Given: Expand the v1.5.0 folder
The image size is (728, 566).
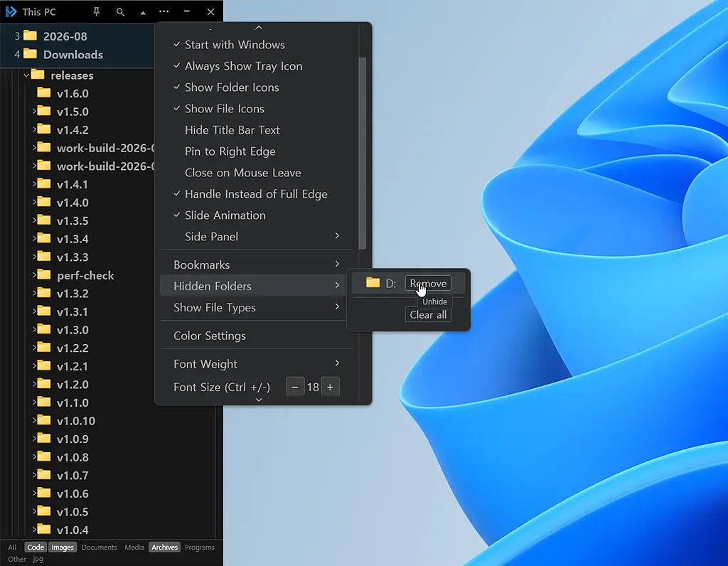Looking at the screenshot, I should (x=34, y=111).
